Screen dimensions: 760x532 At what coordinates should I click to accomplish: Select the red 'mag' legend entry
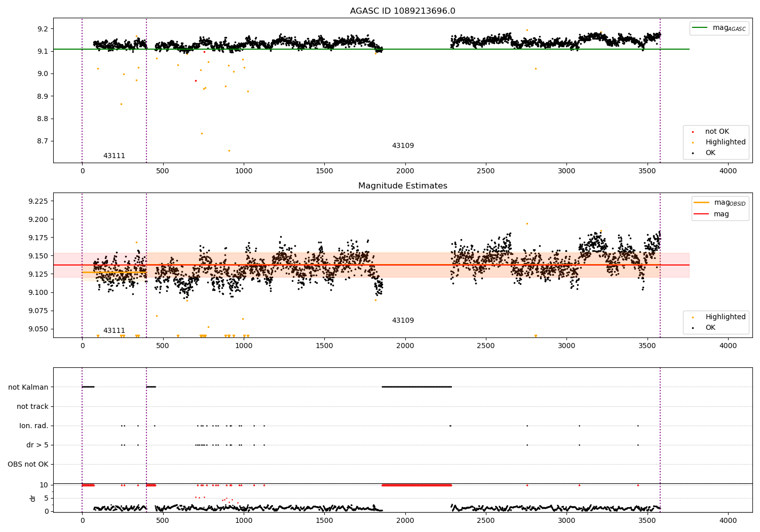coord(702,214)
